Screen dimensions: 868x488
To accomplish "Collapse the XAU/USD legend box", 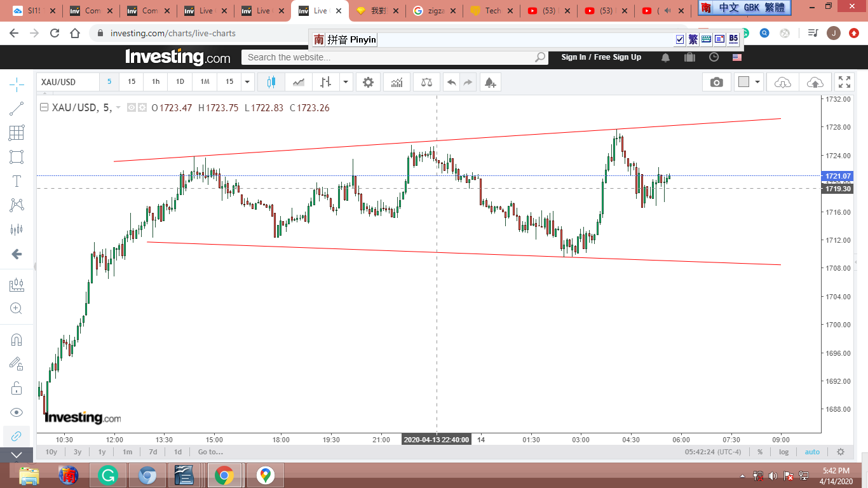I will pos(44,108).
